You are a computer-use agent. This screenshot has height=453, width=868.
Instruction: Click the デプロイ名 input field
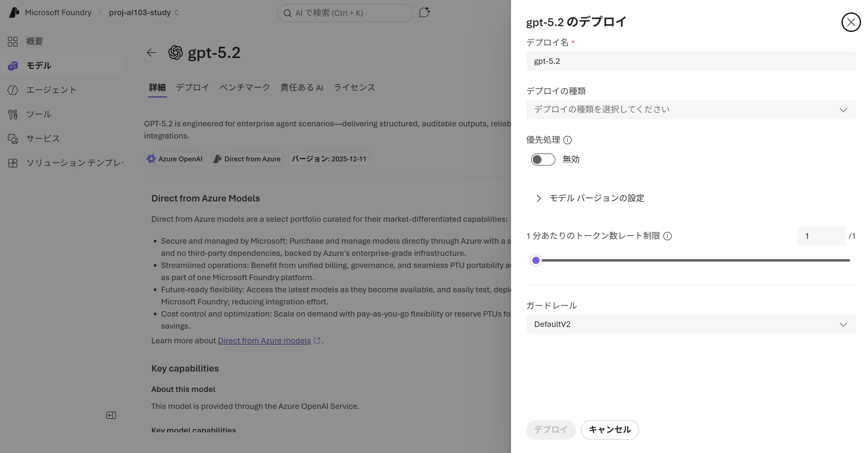[691, 61]
